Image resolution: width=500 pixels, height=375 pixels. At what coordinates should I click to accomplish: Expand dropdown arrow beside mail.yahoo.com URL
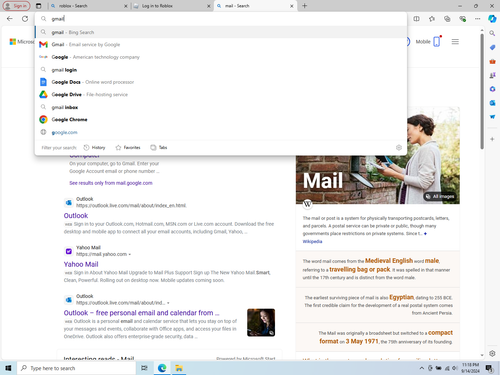pos(130,254)
